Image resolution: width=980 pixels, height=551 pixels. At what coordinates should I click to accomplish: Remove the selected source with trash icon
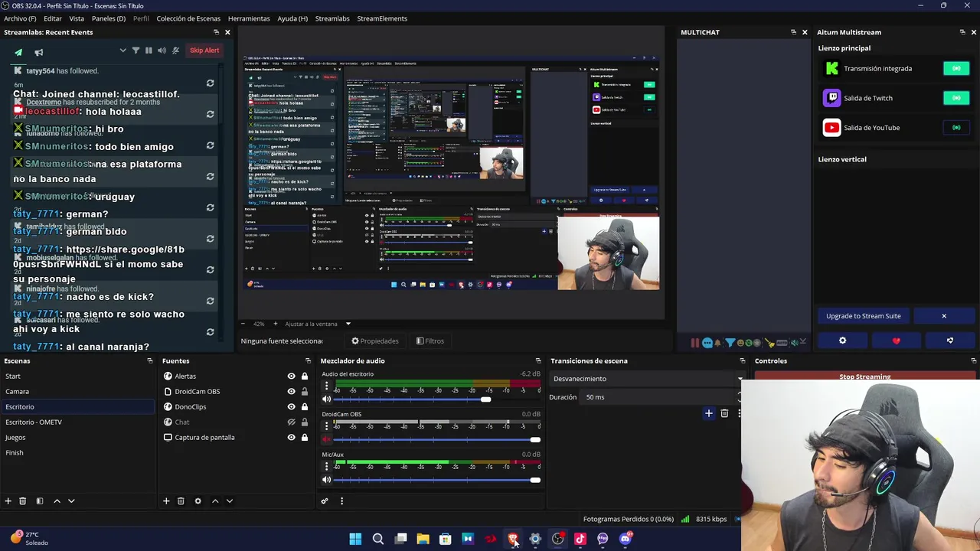pyautogui.click(x=181, y=500)
